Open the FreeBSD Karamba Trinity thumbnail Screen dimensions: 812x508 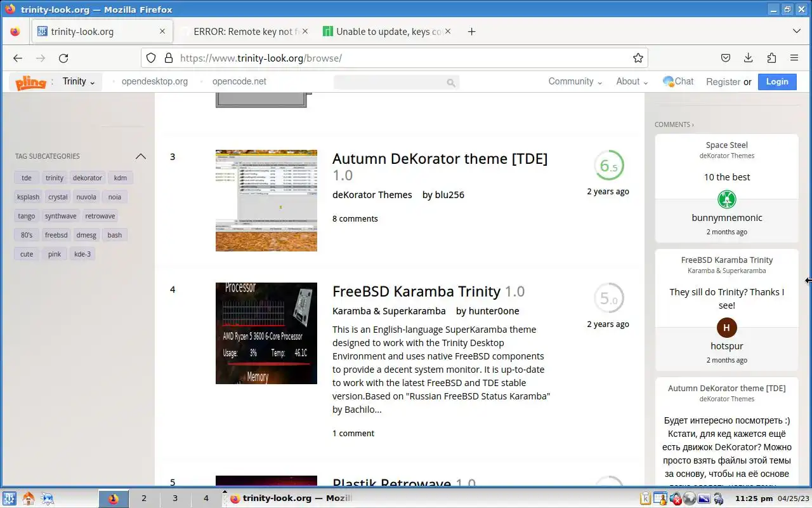[x=266, y=333]
